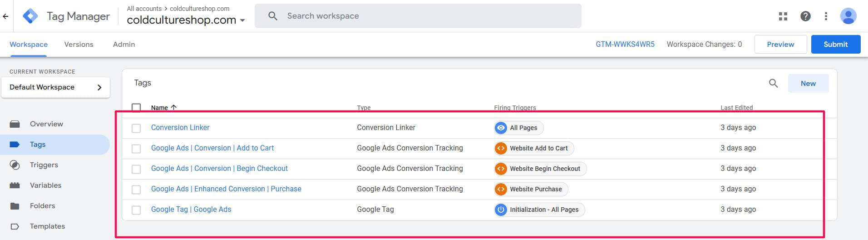Click the Website Purchase trigger icon
Viewport: 868px width, 240px height.
[501, 189]
